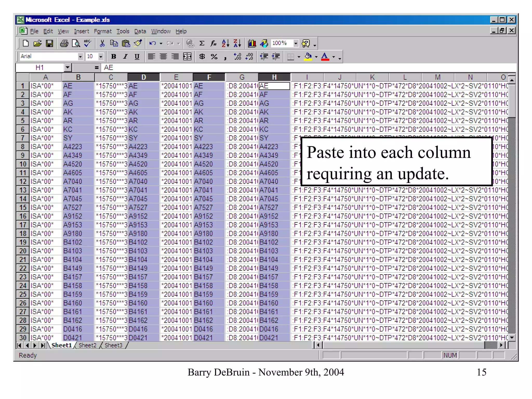Expand the Arial font name dropdown
Screen dimensions: 532x399
80,56
